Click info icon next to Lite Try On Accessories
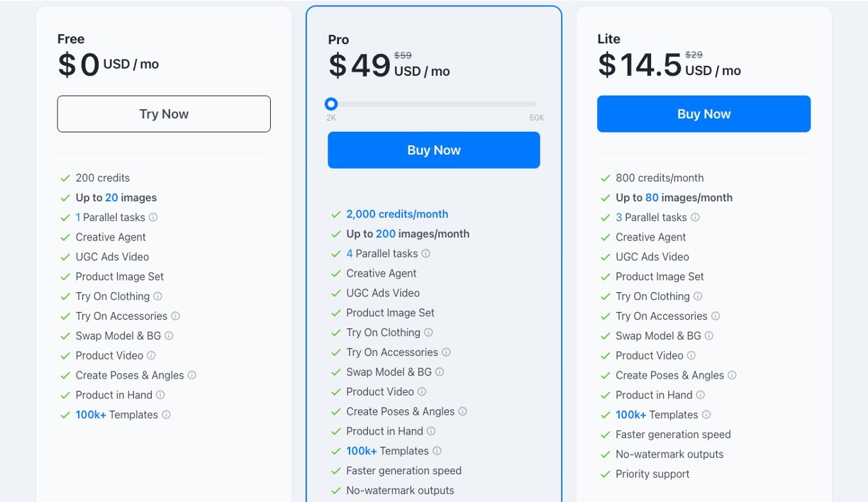 [x=716, y=316]
